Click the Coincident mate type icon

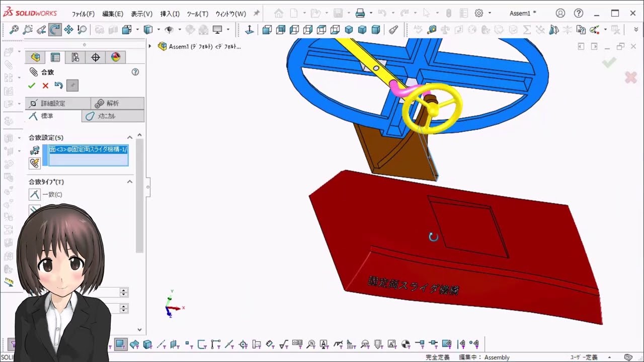tap(34, 195)
